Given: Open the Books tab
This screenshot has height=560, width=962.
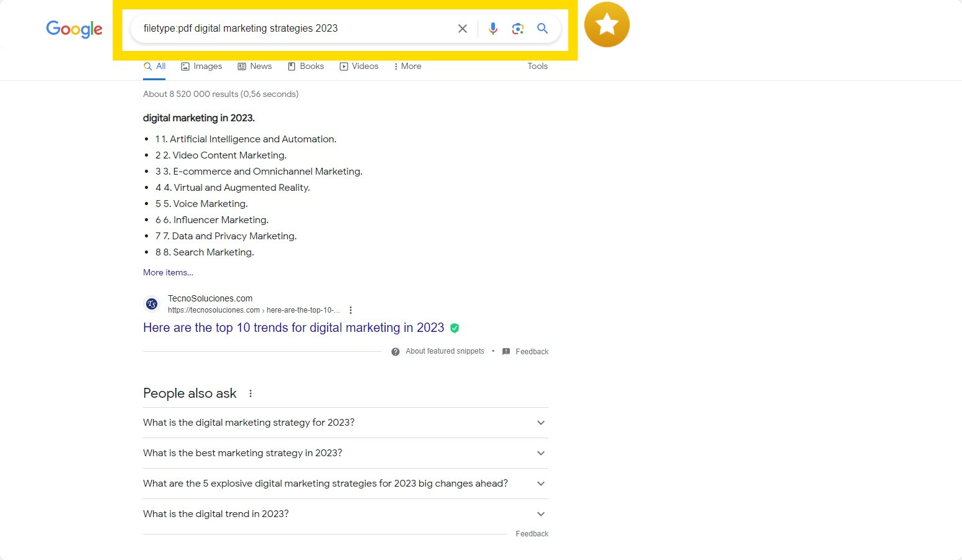Looking at the screenshot, I should click(306, 67).
